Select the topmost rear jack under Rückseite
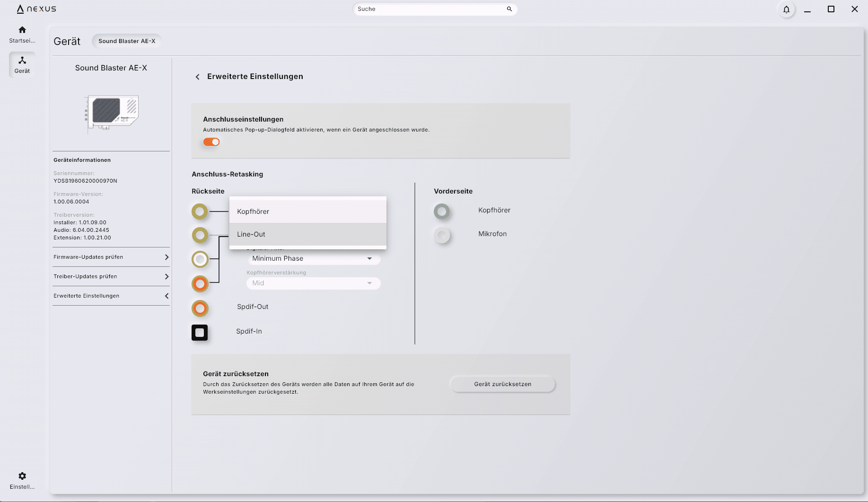This screenshot has height=502, width=868. 200,211
